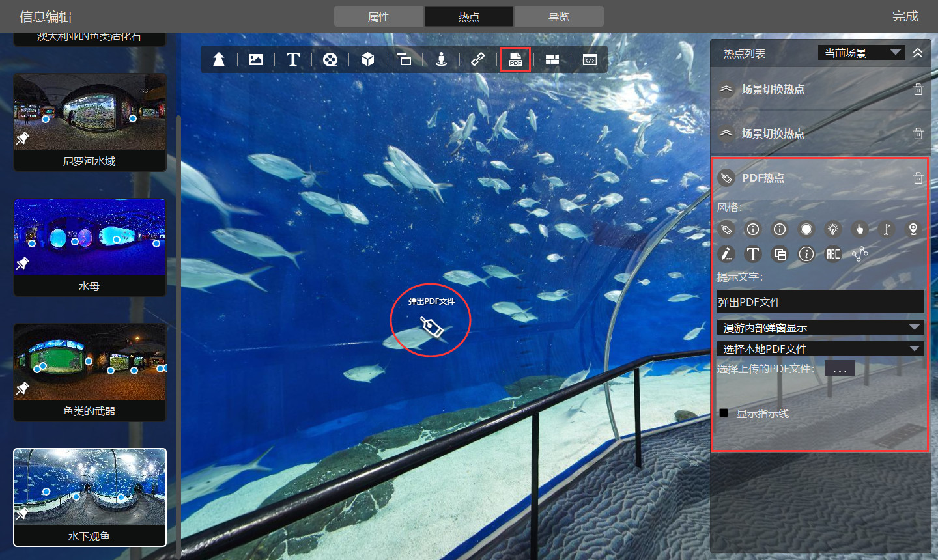Screen dimensions: 938x560
Task: Pick the light bulb hotspot style
Action: click(x=832, y=229)
